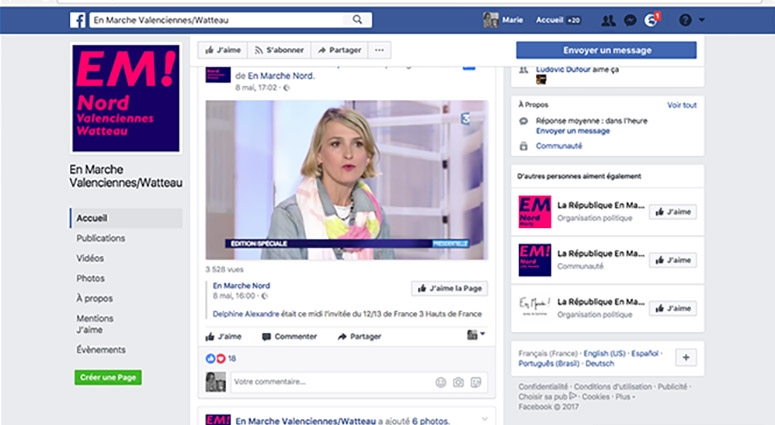Like third La République En Ma... suggestion
Viewport: 775px width, 425px height.
point(673,308)
